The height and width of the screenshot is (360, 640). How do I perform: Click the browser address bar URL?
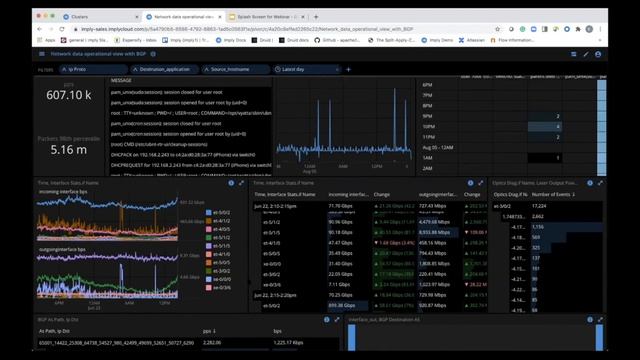pyautogui.click(x=247, y=29)
